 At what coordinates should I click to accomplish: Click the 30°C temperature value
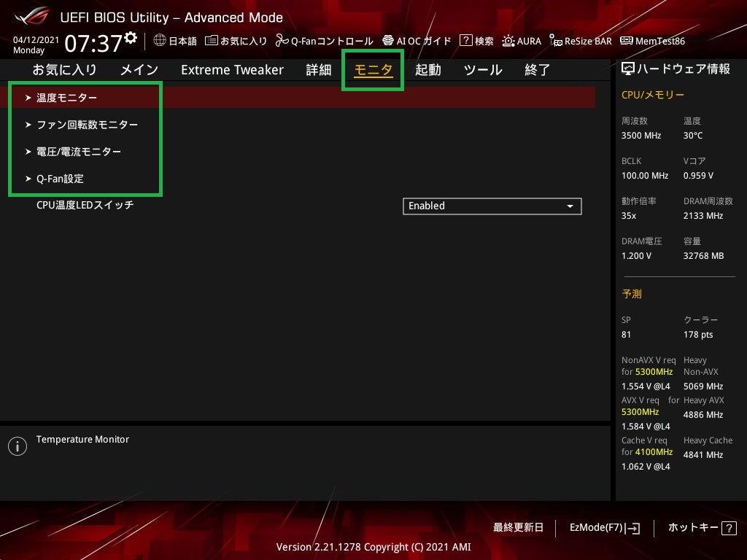point(693,136)
